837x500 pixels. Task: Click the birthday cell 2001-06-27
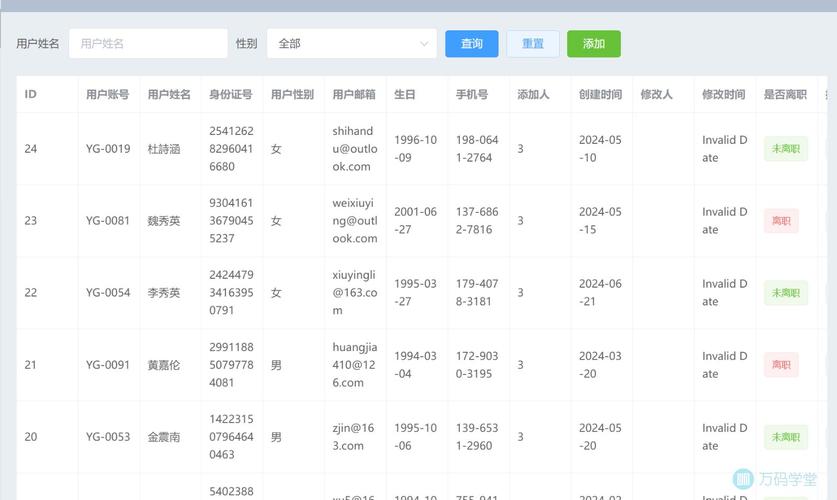[415, 221]
